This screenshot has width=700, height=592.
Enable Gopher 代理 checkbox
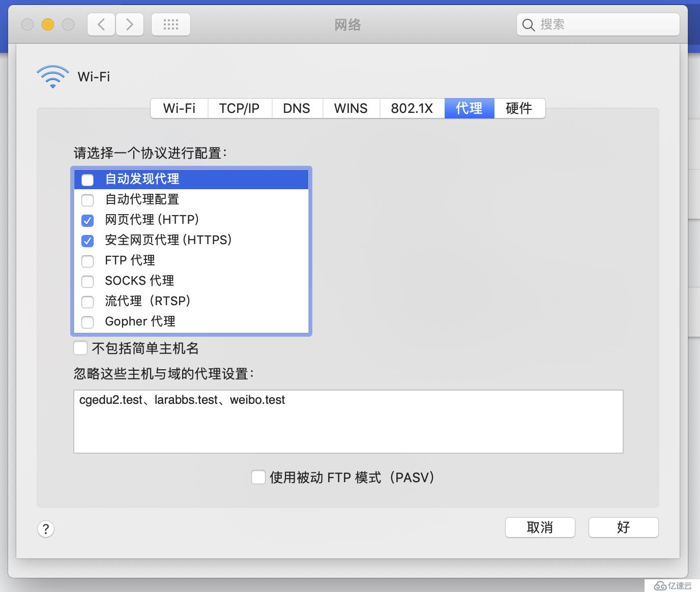[87, 322]
